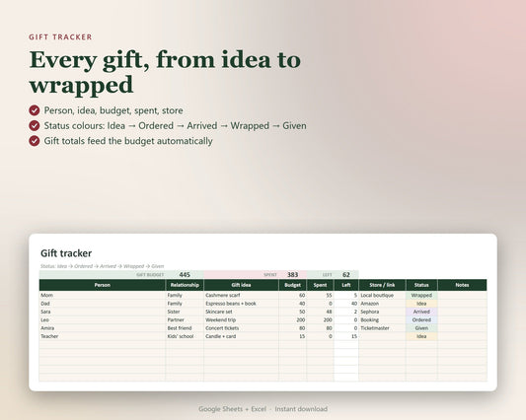Select the 'Person' column header

[103, 285]
